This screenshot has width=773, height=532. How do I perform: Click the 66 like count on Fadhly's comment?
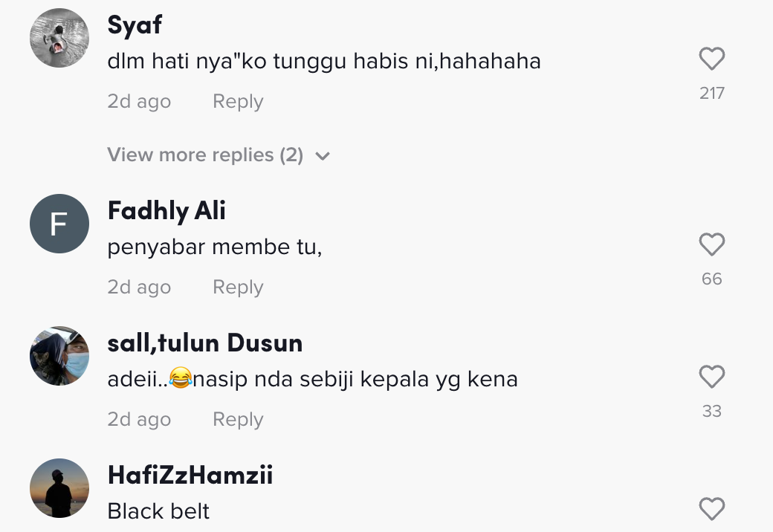712,279
